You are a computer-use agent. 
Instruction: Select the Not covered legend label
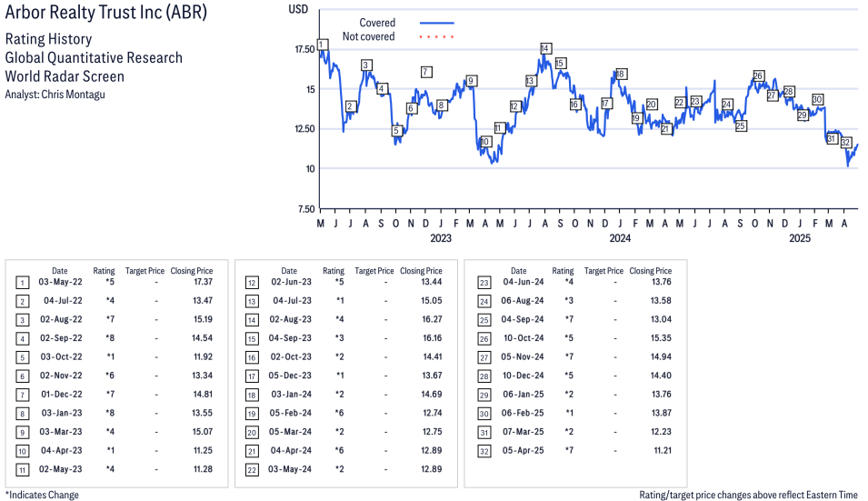tap(368, 36)
